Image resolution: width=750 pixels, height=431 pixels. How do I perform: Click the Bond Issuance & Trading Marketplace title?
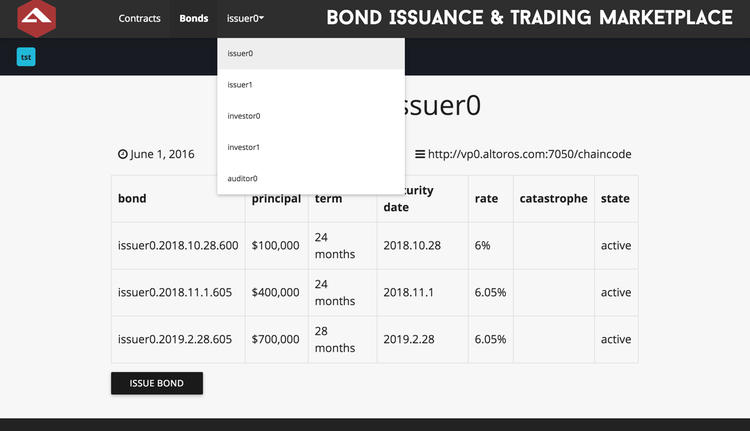tap(529, 18)
